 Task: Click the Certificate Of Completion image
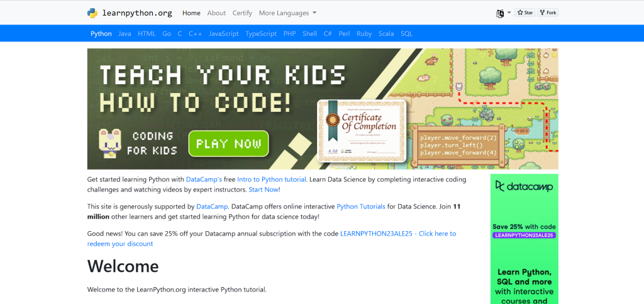pos(362,131)
